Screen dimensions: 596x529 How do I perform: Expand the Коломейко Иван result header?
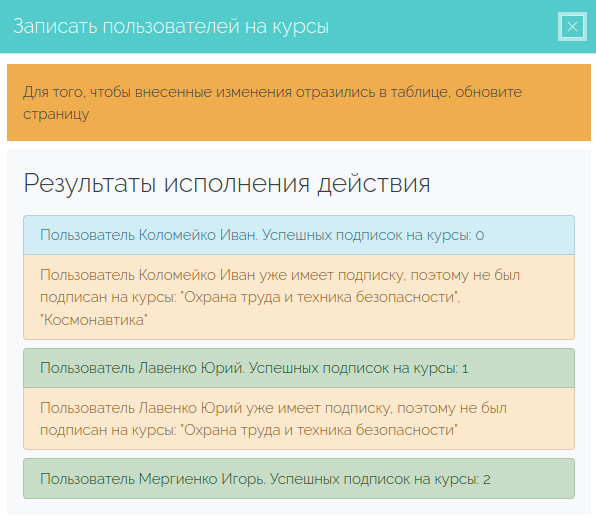[299, 235]
